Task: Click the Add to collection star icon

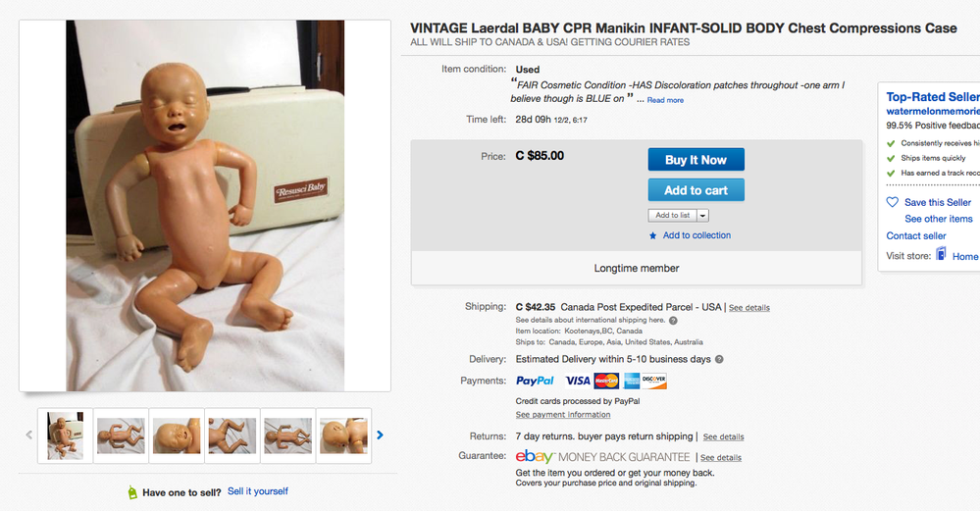Action: tap(653, 235)
